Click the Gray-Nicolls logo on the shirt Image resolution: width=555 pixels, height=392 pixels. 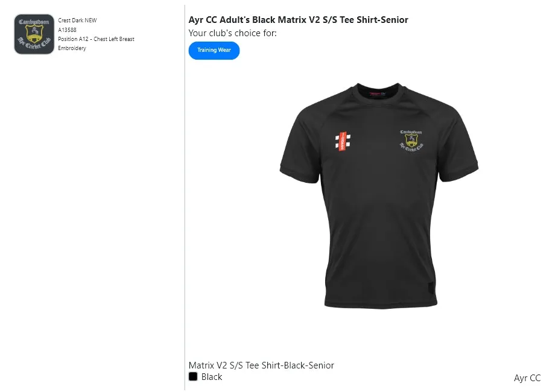coord(342,141)
